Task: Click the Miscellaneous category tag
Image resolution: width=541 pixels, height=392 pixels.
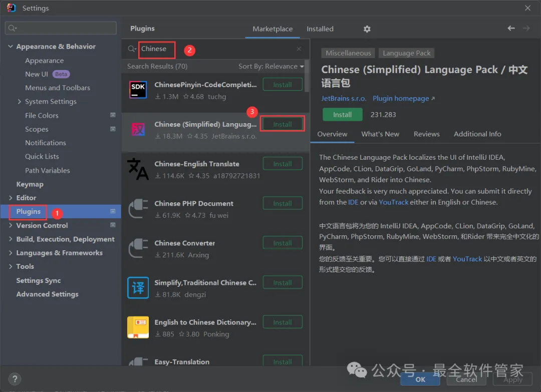Action: 348,53
